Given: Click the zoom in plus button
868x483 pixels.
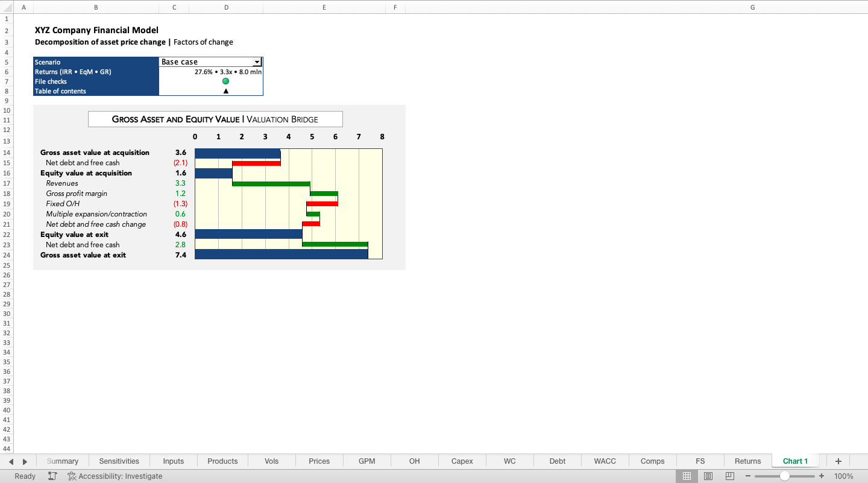Looking at the screenshot, I should pyautogui.click(x=822, y=476).
